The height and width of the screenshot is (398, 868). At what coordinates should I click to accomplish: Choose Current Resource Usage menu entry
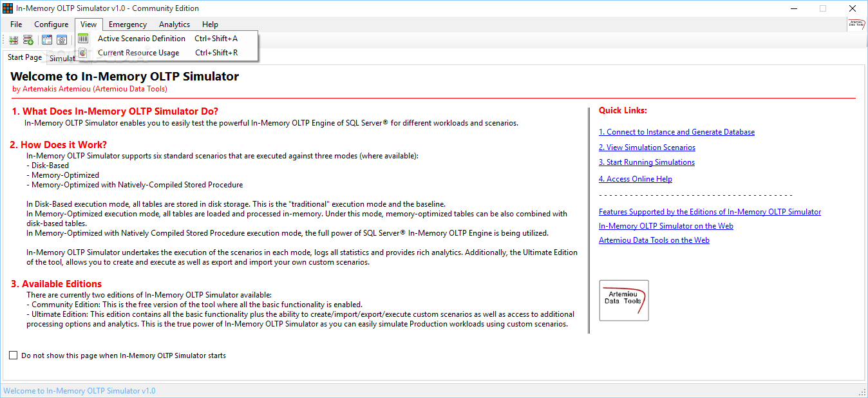tap(167, 53)
